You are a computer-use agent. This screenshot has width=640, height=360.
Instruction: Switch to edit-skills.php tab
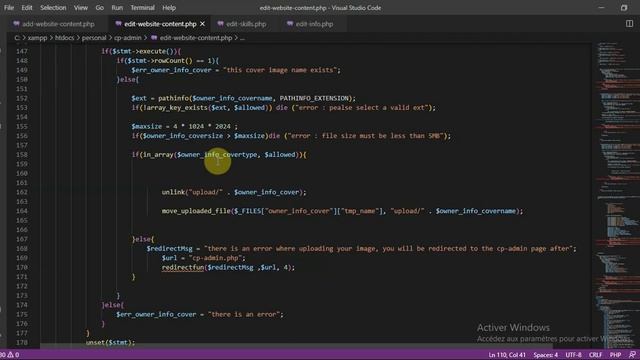(246, 24)
